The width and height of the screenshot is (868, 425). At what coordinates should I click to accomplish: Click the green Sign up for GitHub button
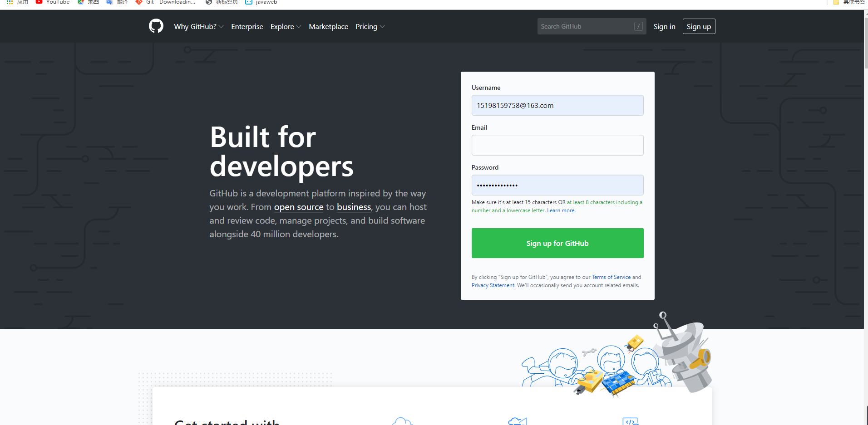(557, 243)
